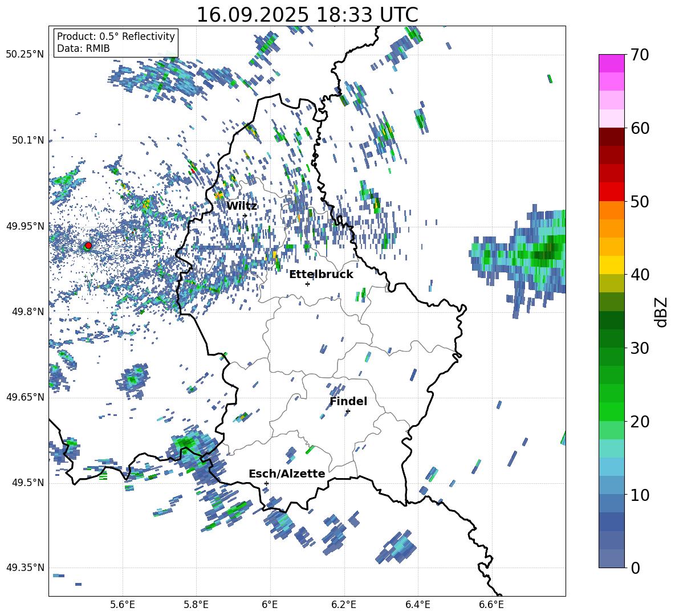
Task: Click the Esch/Alzette city label
Action: tap(287, 474)
